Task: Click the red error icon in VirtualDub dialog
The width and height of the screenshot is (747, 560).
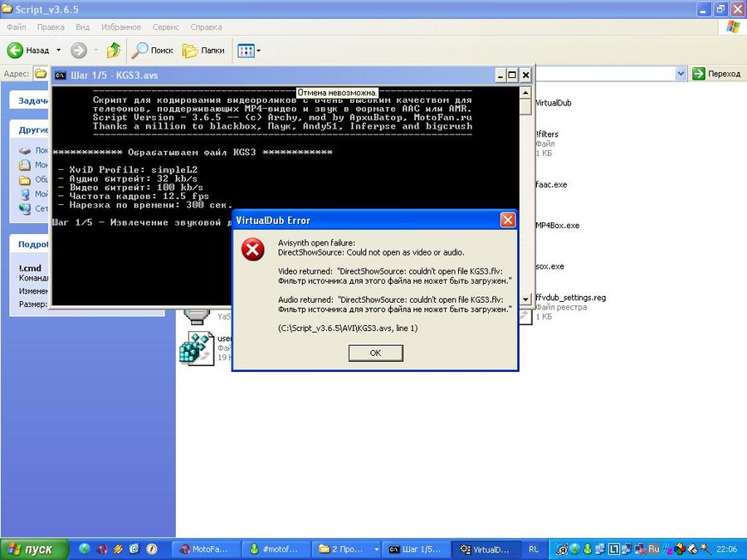Action: [x=253, y=250]
